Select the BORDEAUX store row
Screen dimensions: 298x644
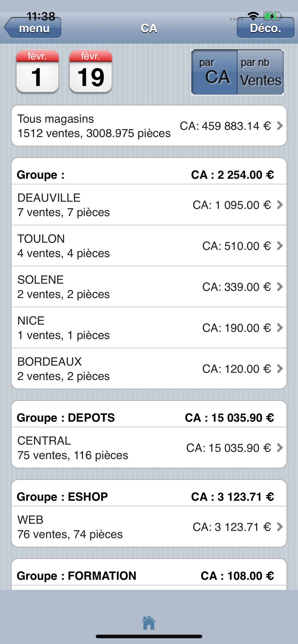[149, 368]
